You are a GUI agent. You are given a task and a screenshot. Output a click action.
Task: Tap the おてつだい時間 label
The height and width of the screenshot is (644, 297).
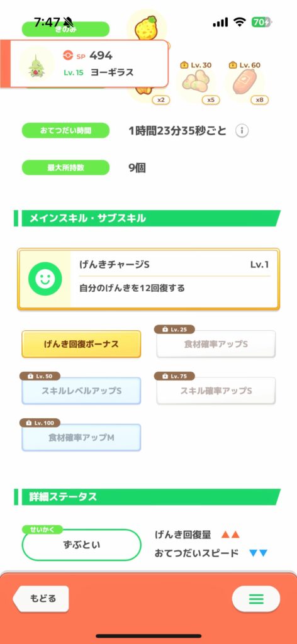coord(65,131)
